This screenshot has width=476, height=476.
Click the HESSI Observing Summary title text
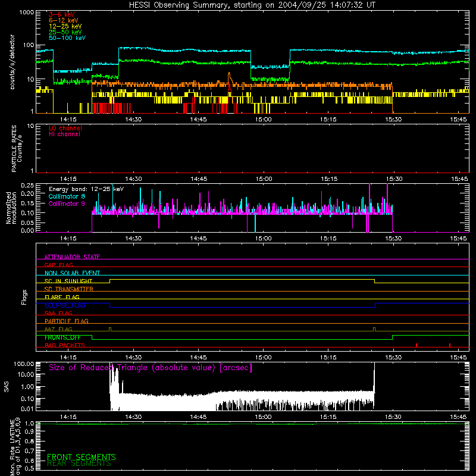[252, 5]
